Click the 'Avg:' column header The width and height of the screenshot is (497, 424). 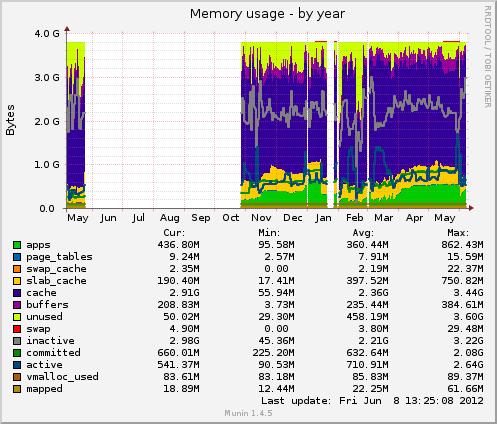[363, 233]
